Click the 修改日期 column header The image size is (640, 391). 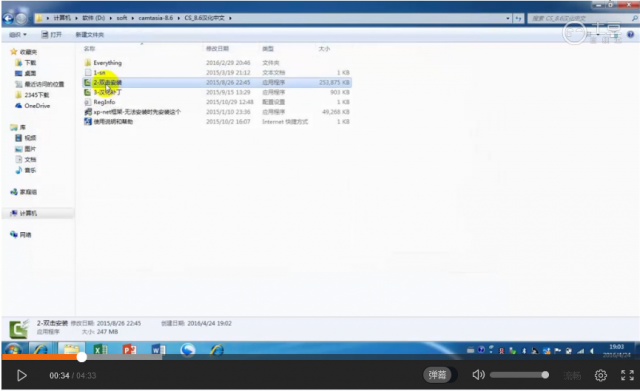pyautogui.click(x=217, y=49)
